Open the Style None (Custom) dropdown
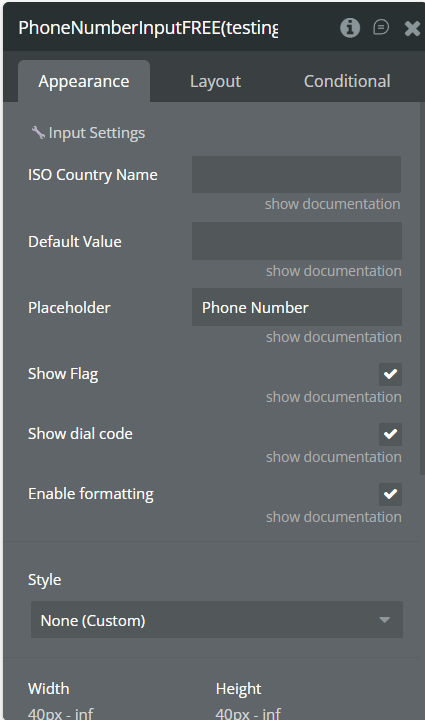This screenshot has height=720, width=425. (217, 620)
